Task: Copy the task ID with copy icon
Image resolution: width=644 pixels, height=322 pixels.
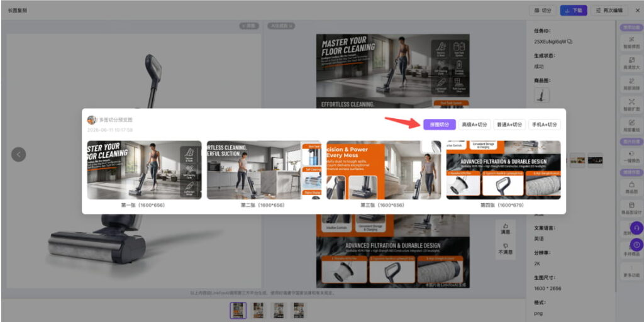Action: coord(570,42)
